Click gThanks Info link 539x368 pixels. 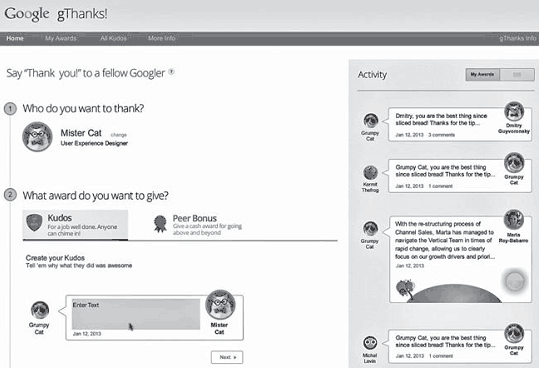pyautogui.click(x=518, y=38)
